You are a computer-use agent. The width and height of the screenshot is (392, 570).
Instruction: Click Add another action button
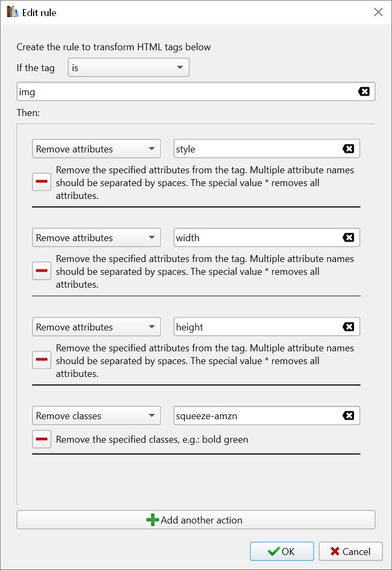pos(195,520)
